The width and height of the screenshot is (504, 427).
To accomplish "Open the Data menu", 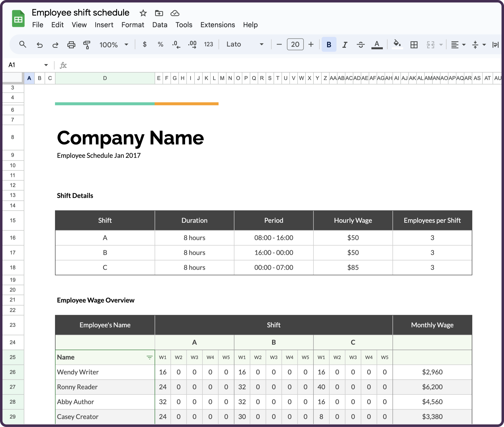I will 160,25.
